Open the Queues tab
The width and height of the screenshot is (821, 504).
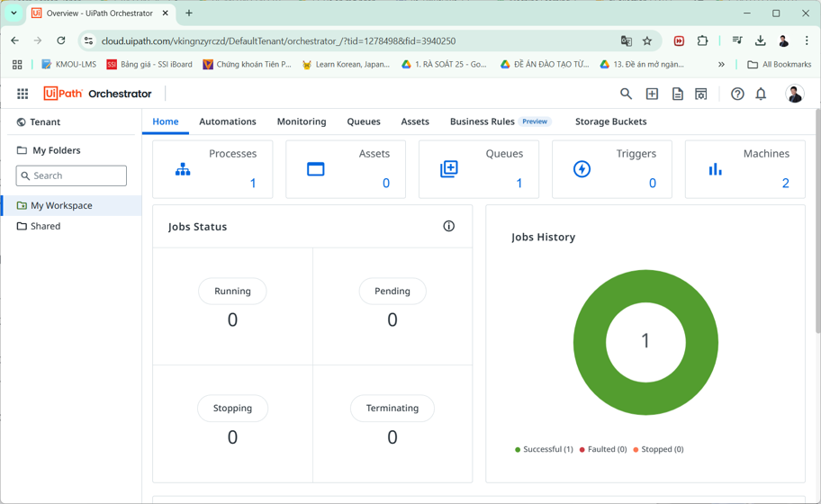click(364, 121)
